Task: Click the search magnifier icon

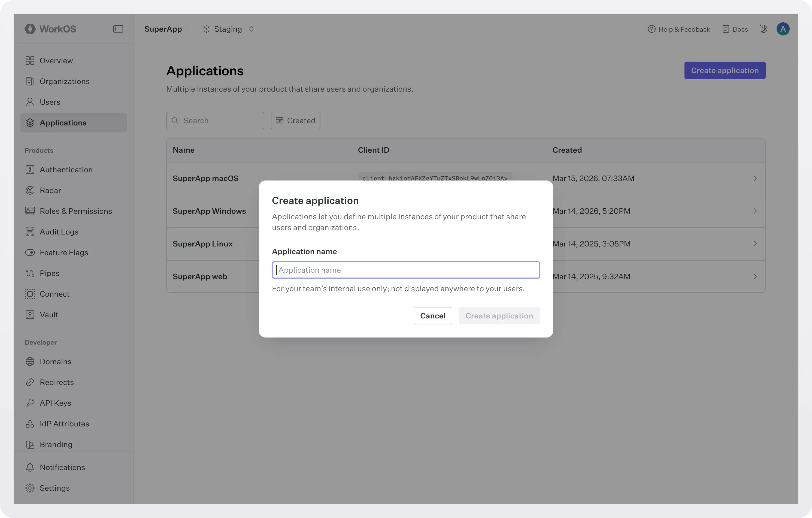Action: [x=175, y=121]
